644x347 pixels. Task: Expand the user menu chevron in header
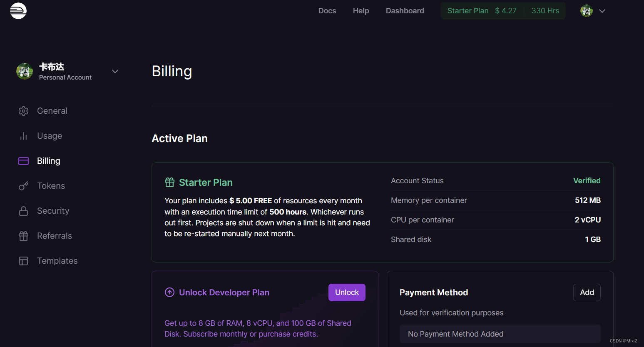(602, 11)
